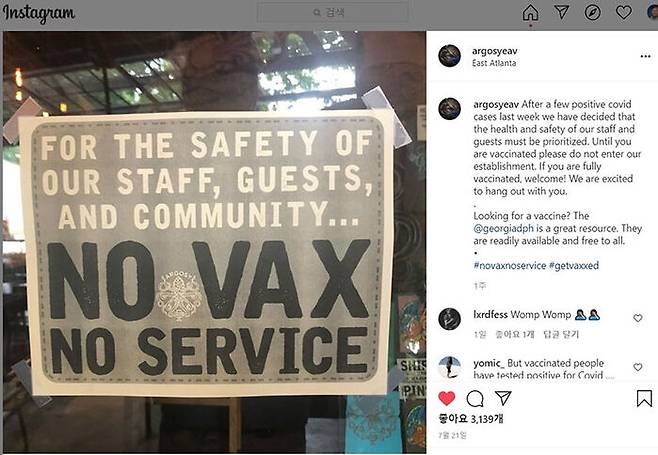
Task: Open the Explore compass icon
Action: tap(593, 13)
